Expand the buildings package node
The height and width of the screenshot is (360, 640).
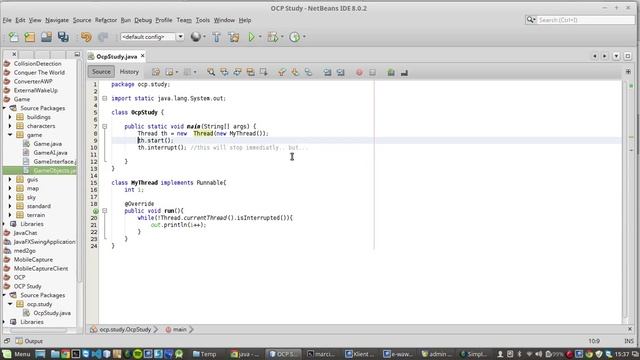tap(10, 117)
